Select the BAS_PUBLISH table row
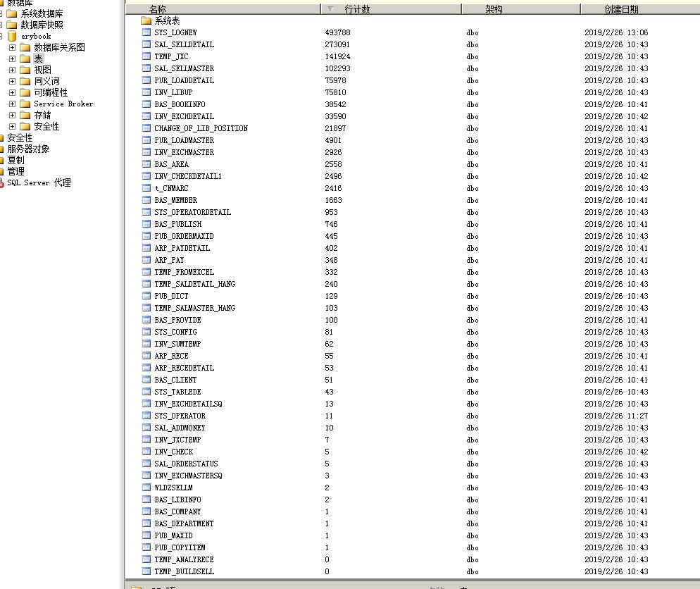 click(177, 224)
